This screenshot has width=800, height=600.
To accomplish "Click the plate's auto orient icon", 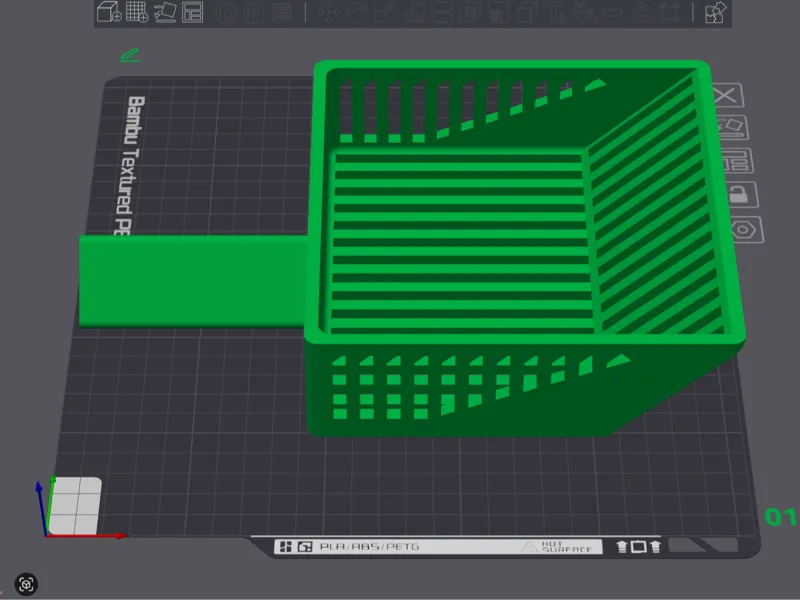I will click(x=733, y=127).
